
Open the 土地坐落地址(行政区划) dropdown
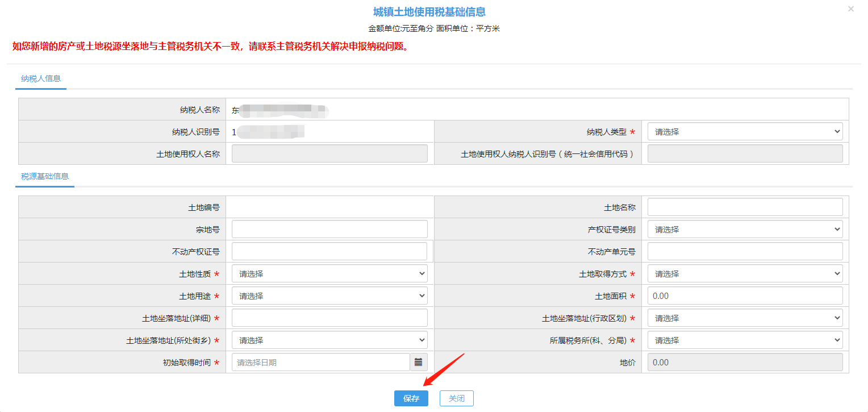coord(745,318)
